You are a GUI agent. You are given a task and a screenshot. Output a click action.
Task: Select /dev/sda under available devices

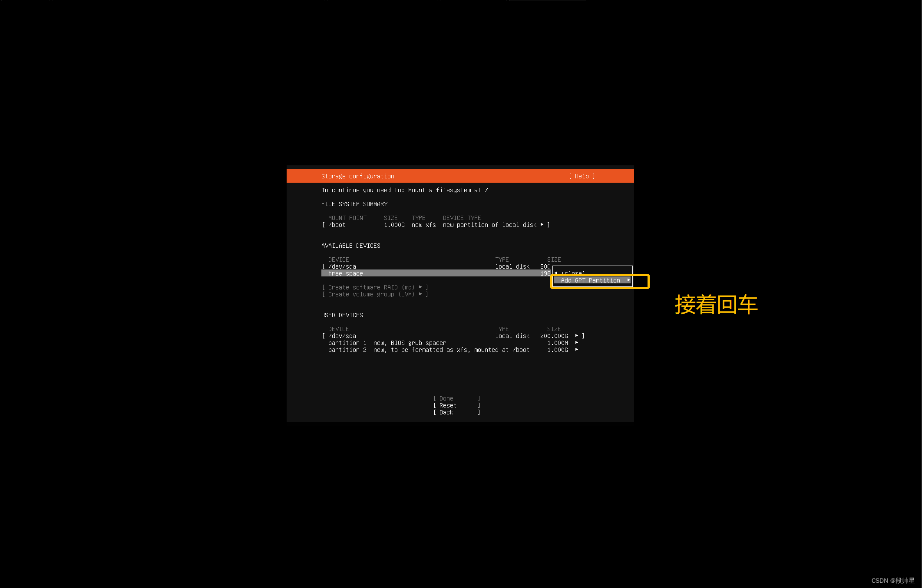[343, 266]
